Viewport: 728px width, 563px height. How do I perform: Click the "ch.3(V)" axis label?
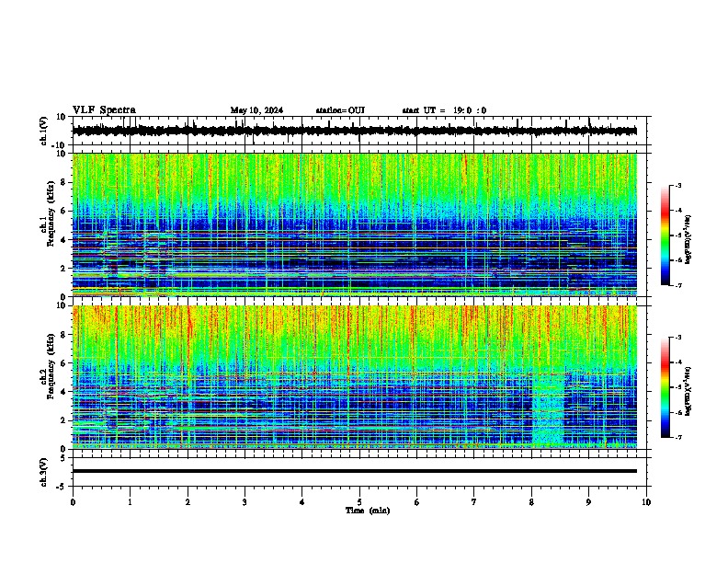44,472
